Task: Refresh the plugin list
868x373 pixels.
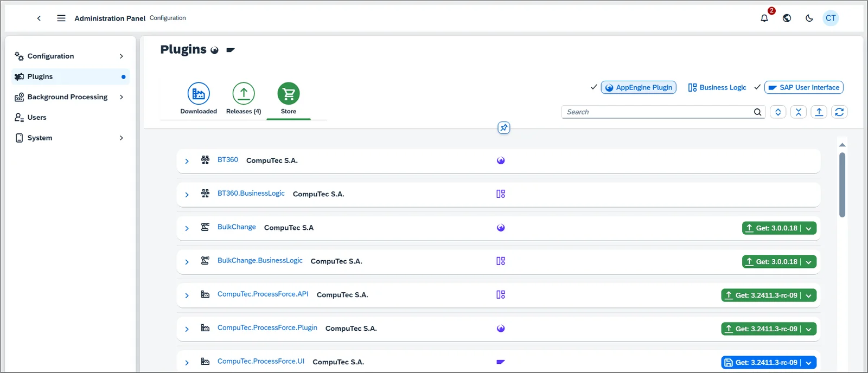Action: click(839, 112)
